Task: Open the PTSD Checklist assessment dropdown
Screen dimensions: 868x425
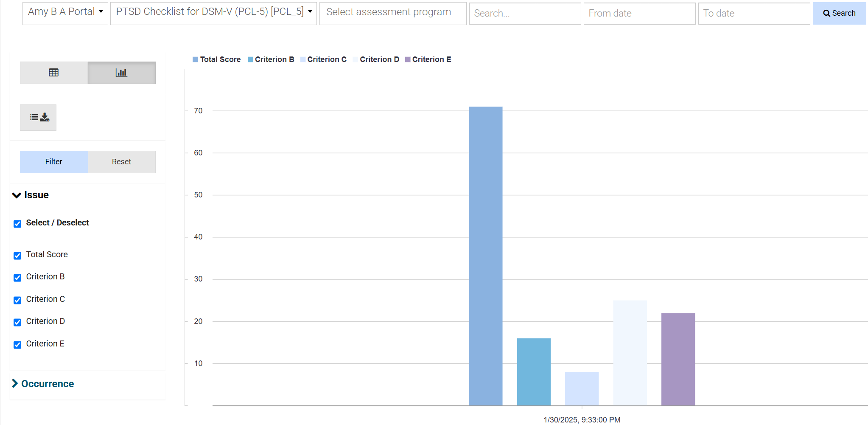Action: [x=213, y=12]
